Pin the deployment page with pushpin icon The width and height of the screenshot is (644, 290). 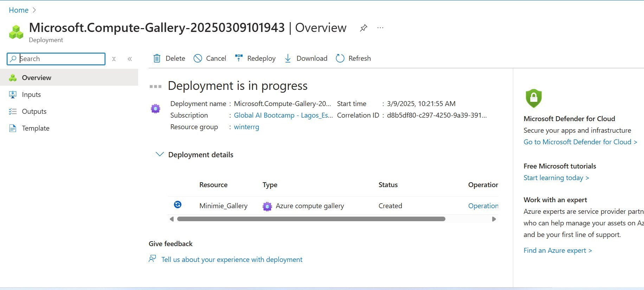tap(363, 28)
